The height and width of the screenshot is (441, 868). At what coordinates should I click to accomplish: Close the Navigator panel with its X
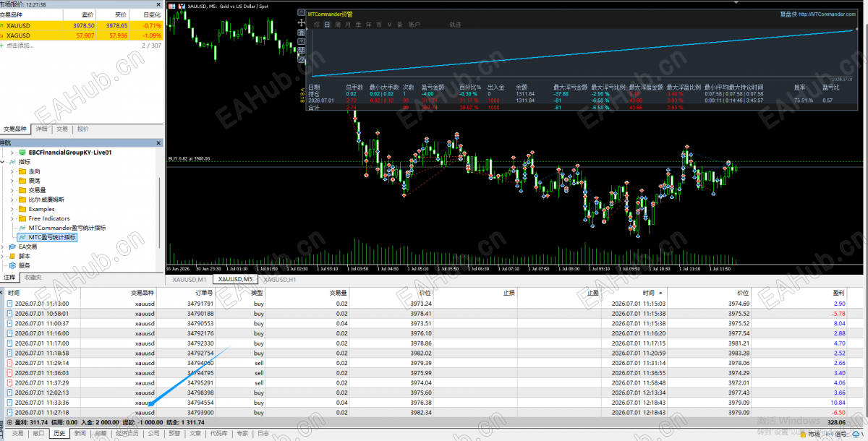(x=158, y=143)
